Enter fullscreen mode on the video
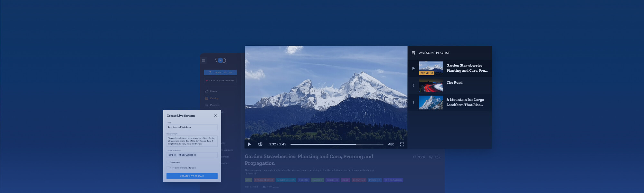The image size is (644, 193). [402, 144]
